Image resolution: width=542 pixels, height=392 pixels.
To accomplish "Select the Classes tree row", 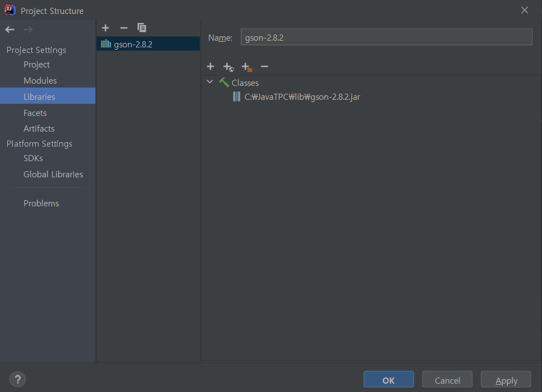I will pyautogui.click(x=245, y=83).
